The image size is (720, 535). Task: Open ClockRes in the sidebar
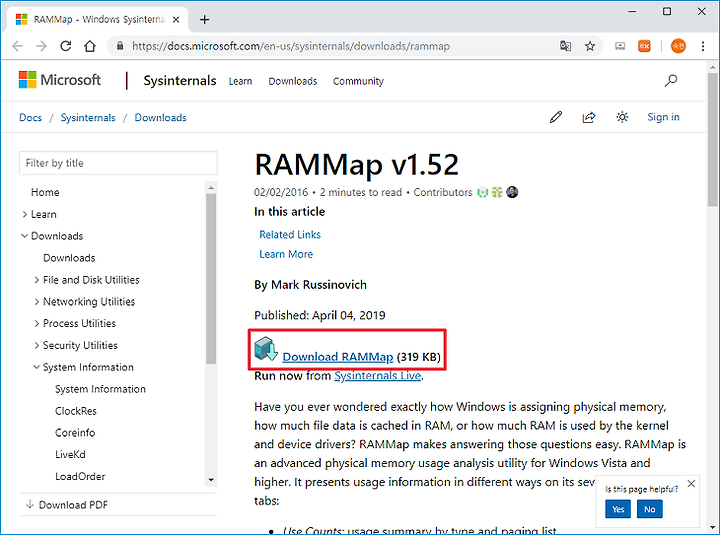tap(76, 411)
